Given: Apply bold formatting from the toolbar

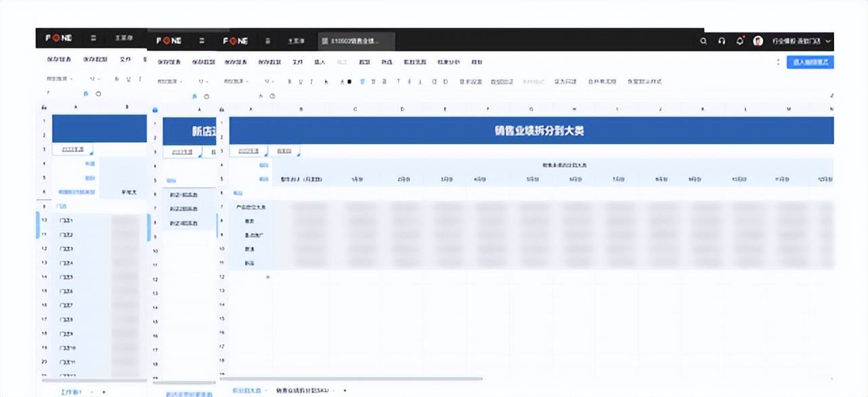Looking at the screenshot, I should [x=289, y=81].
